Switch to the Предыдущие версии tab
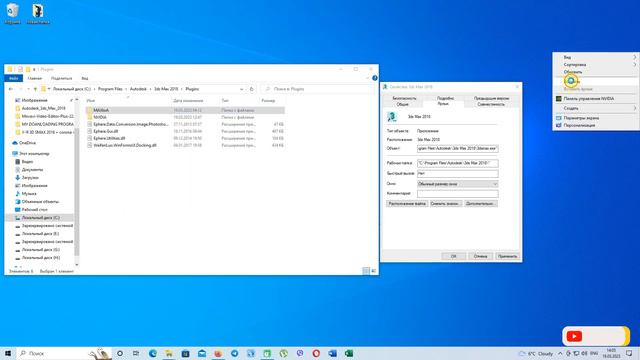The image size is (640, 360). click(491, 98)
